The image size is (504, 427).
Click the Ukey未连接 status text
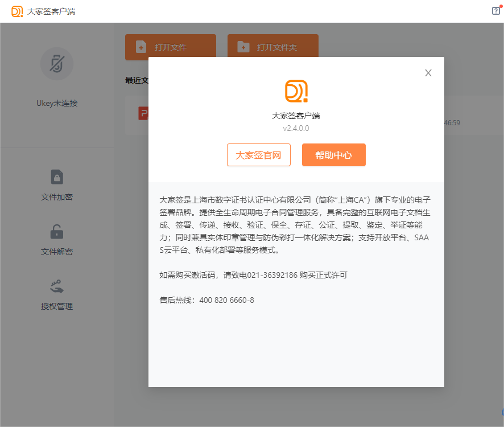[x=57, y=104]
